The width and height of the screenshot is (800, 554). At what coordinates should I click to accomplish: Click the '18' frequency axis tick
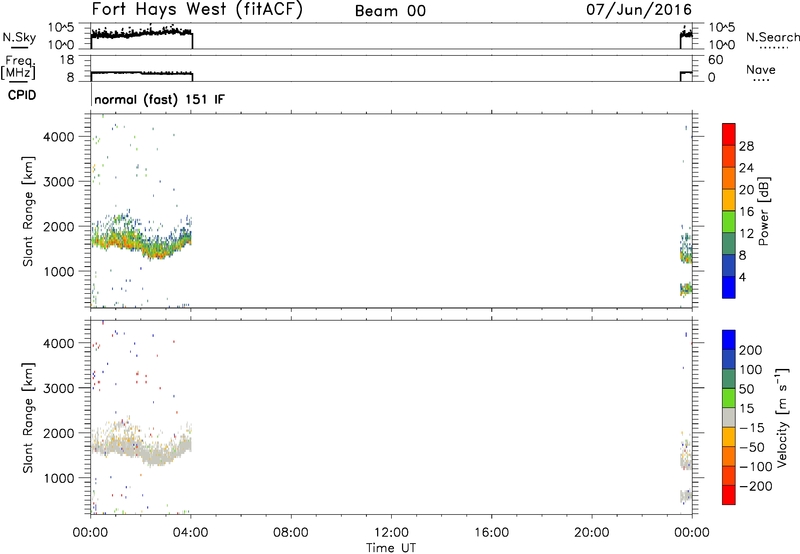[67, 60]
